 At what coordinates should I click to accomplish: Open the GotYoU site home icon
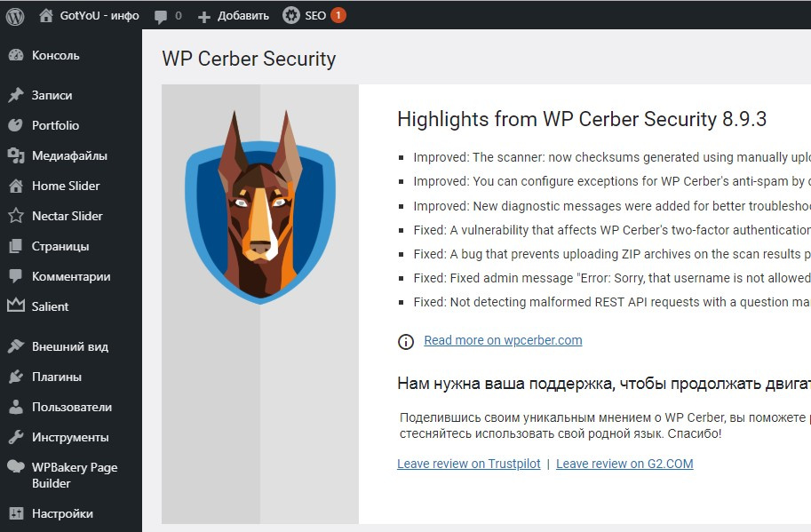(46, 16)
